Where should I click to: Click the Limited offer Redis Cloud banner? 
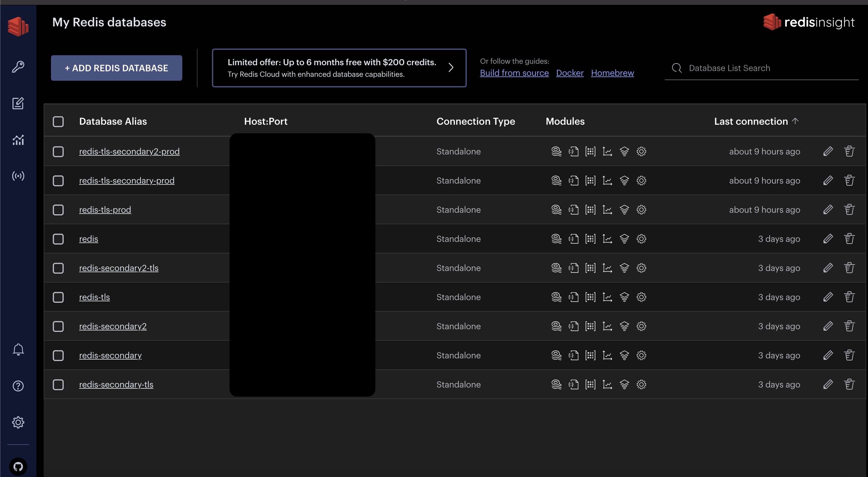[339, 68]
